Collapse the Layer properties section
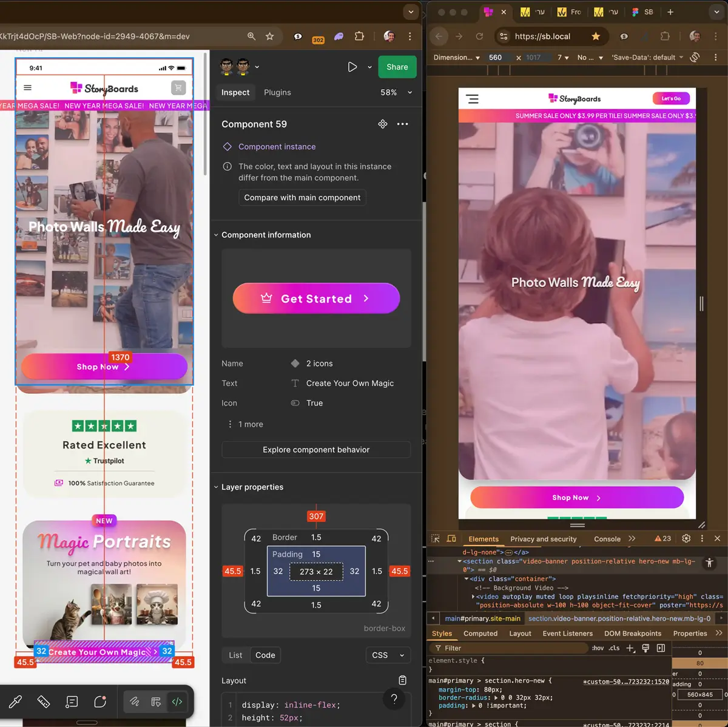728x727 pixels. 216,487
